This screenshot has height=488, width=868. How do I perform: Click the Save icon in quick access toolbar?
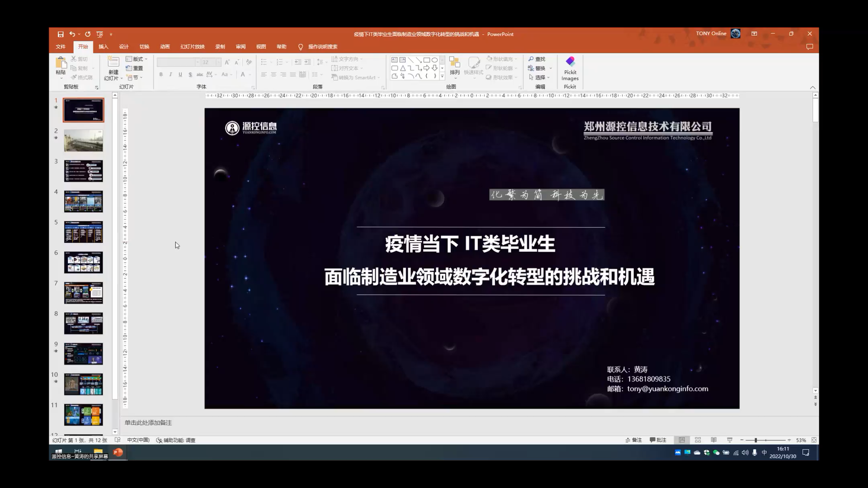[x=61, y=34]
